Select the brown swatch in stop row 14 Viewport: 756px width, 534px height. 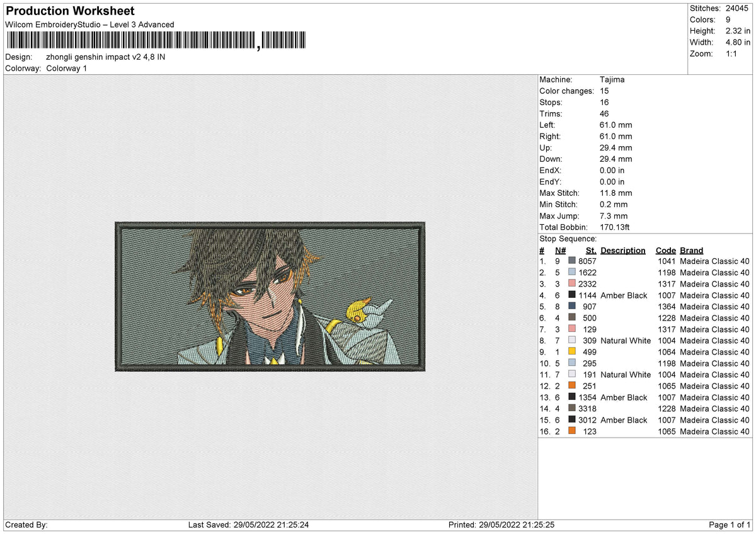[572, 409]
